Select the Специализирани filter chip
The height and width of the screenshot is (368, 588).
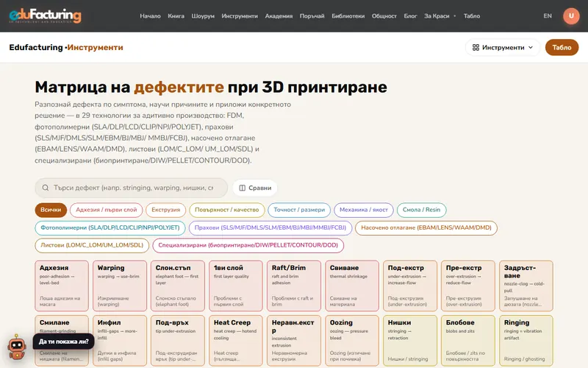248,246
